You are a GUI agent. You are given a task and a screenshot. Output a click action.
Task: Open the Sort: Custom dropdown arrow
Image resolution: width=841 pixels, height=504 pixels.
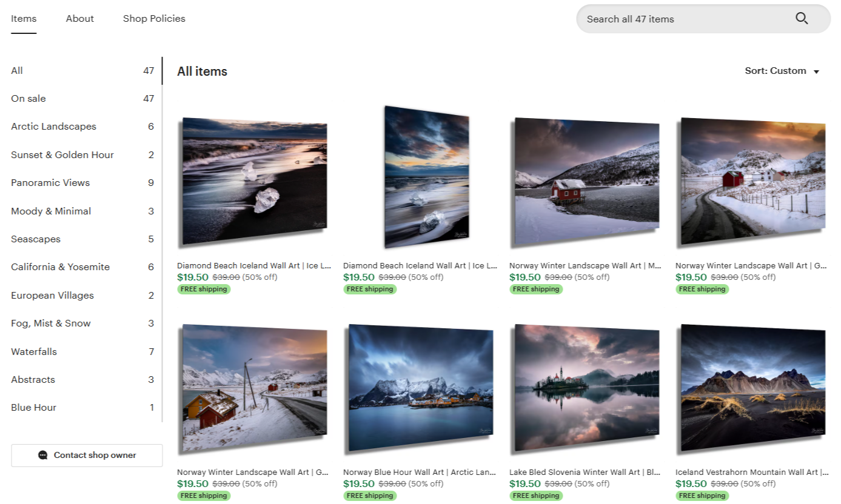[x=816, y=71]
